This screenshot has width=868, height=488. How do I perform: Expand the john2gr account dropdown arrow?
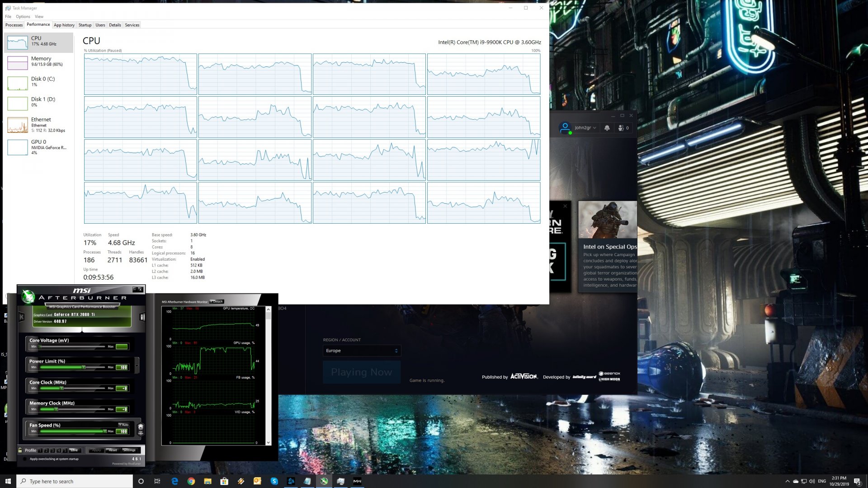[x=594, y=128]
